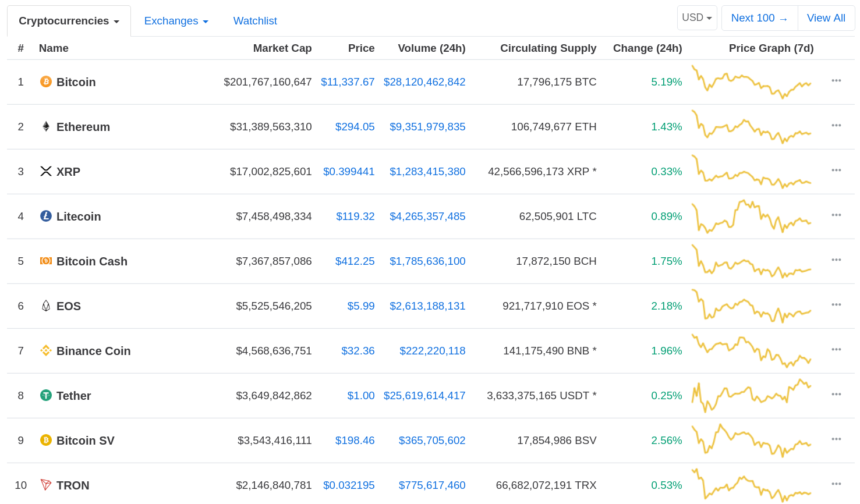Click TRON's volume $775,617,460
The height and width of the screenshot is (504, 860).
click(432, 485)
